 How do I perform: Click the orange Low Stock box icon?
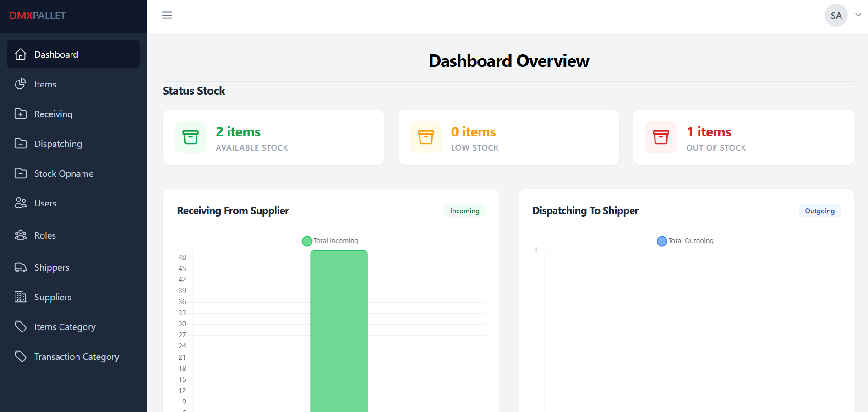pyautogui.click(x=426, y=137)
